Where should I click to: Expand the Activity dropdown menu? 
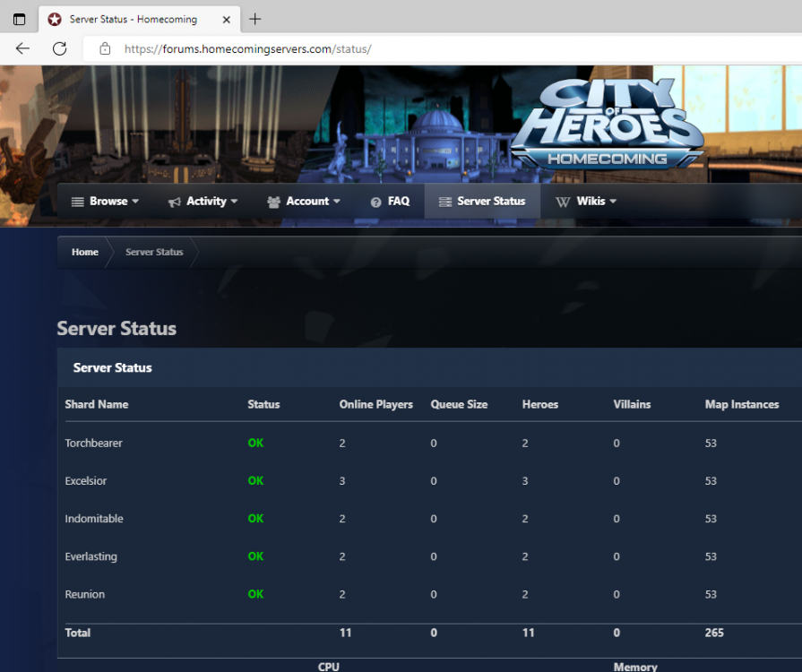[203, 202]
